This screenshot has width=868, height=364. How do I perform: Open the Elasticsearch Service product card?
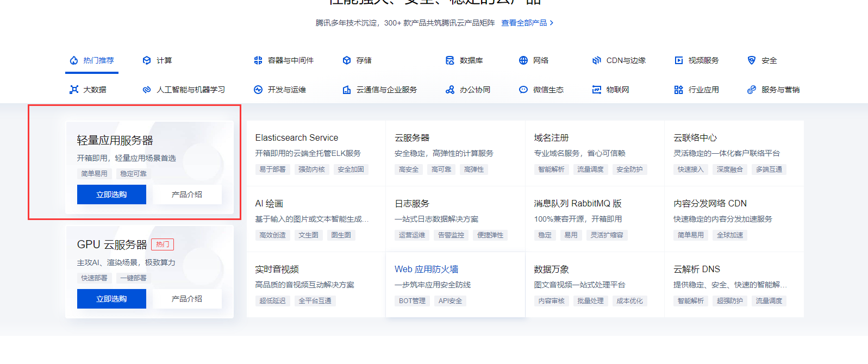click(316, 153)
